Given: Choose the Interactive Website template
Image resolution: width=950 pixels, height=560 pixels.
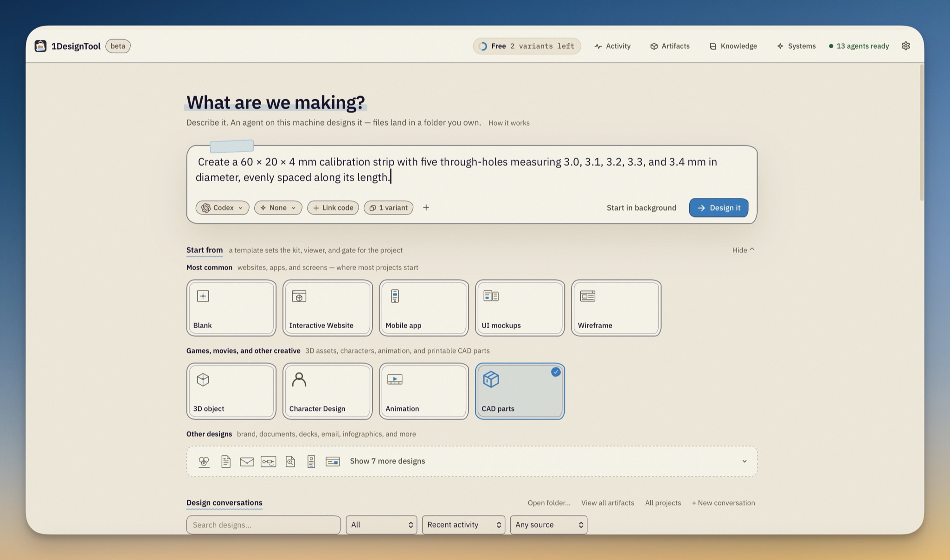Looking at the screenshot, I should point(327,308).
